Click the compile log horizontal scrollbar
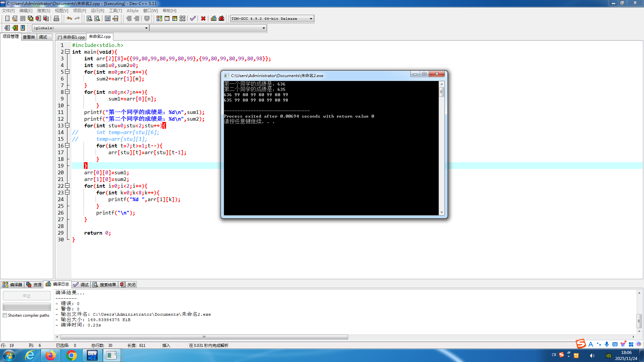 pos(204,337)
